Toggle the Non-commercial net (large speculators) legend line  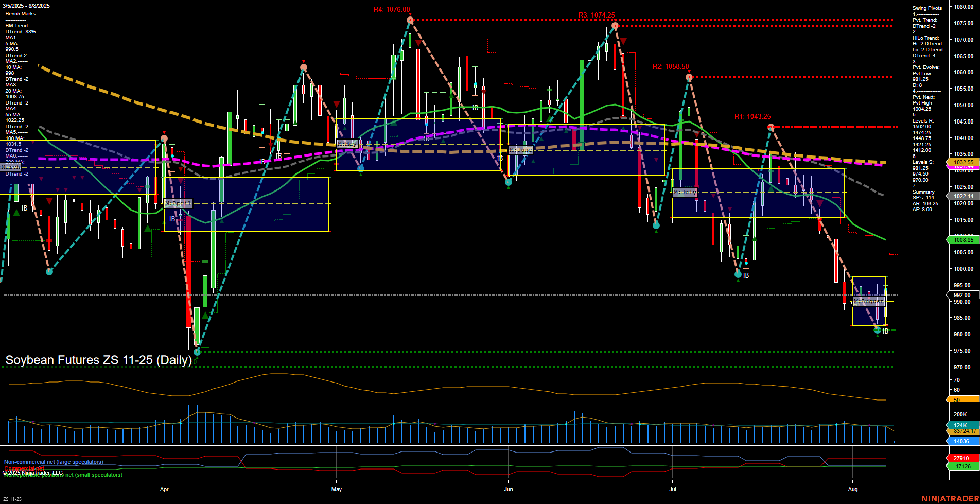point(53,462)
